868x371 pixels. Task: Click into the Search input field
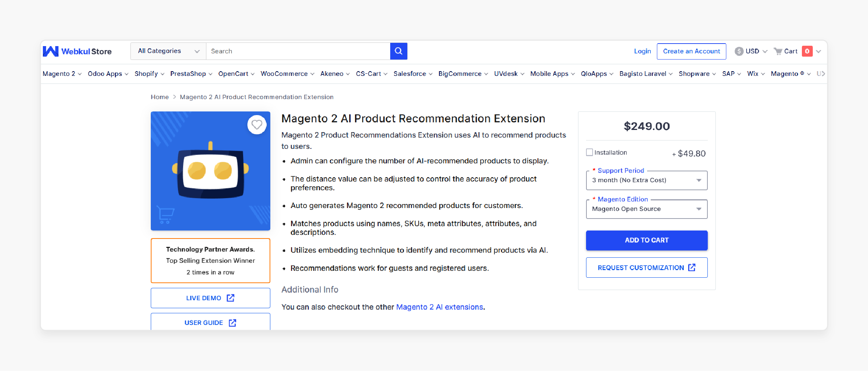coord(298,51)
